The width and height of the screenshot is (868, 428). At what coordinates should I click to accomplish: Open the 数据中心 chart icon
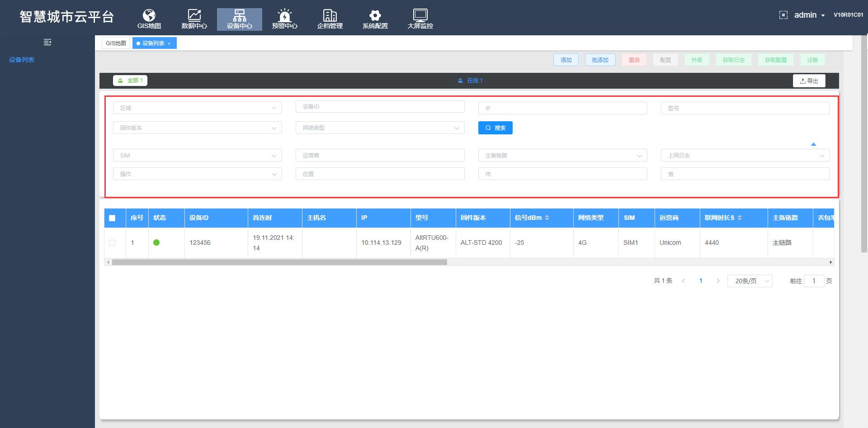(x=194, y=16)
